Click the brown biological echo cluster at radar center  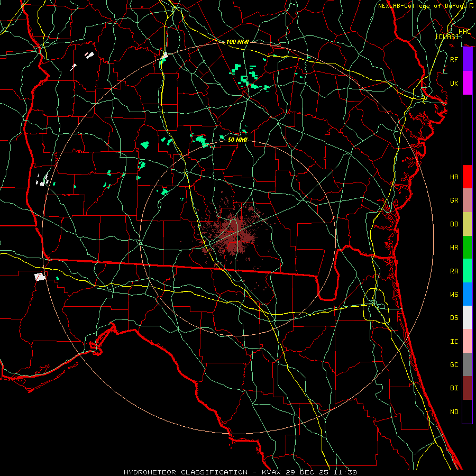coord(235,235)
